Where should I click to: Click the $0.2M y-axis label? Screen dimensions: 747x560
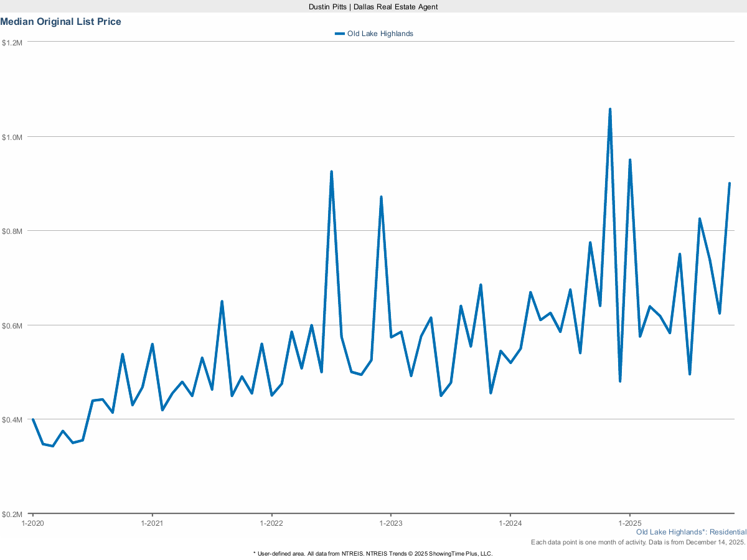point(12,515)
